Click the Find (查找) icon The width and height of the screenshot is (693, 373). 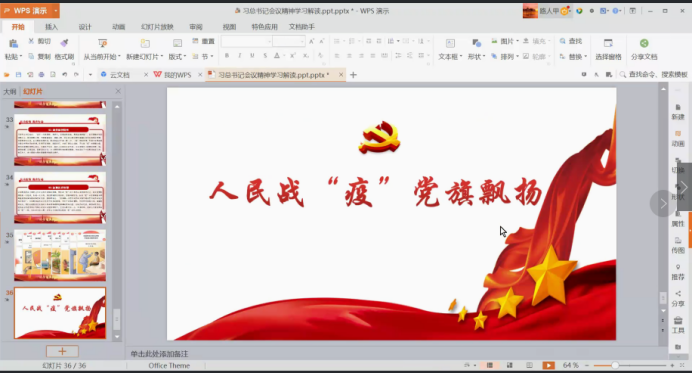tap(571, 41)
